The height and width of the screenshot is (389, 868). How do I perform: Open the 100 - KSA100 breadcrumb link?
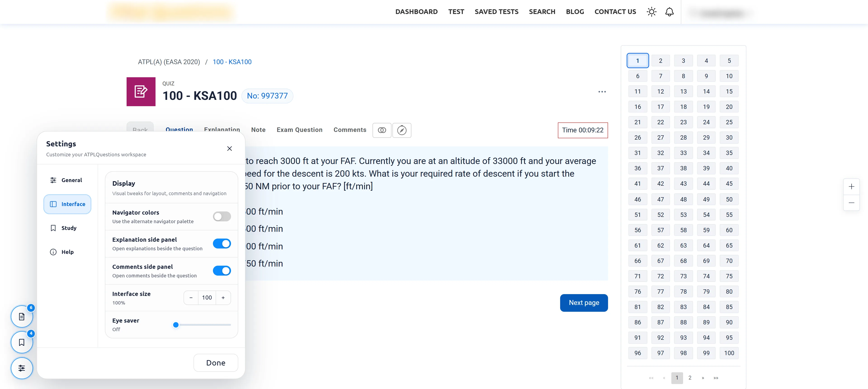point(232,62)
